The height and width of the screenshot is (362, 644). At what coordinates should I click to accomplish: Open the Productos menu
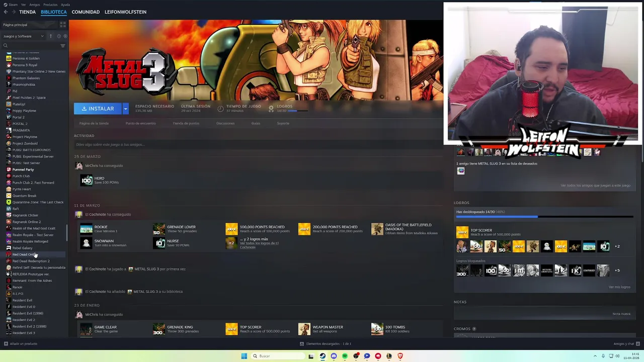point(50,5)
